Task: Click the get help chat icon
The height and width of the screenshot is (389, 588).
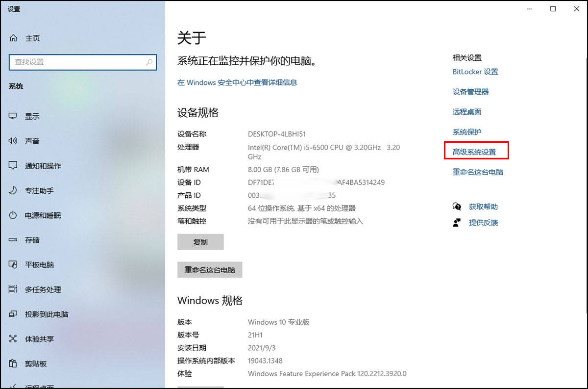Action: [x=457, y=207]
